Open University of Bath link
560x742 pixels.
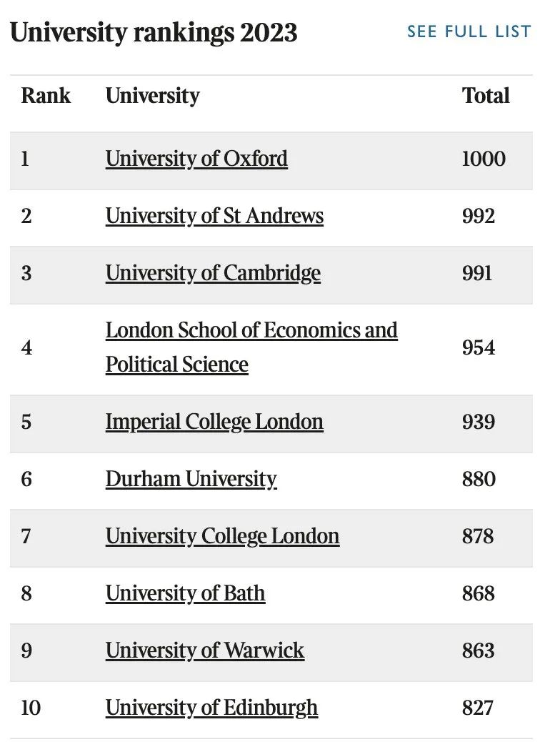coord(185,594)
